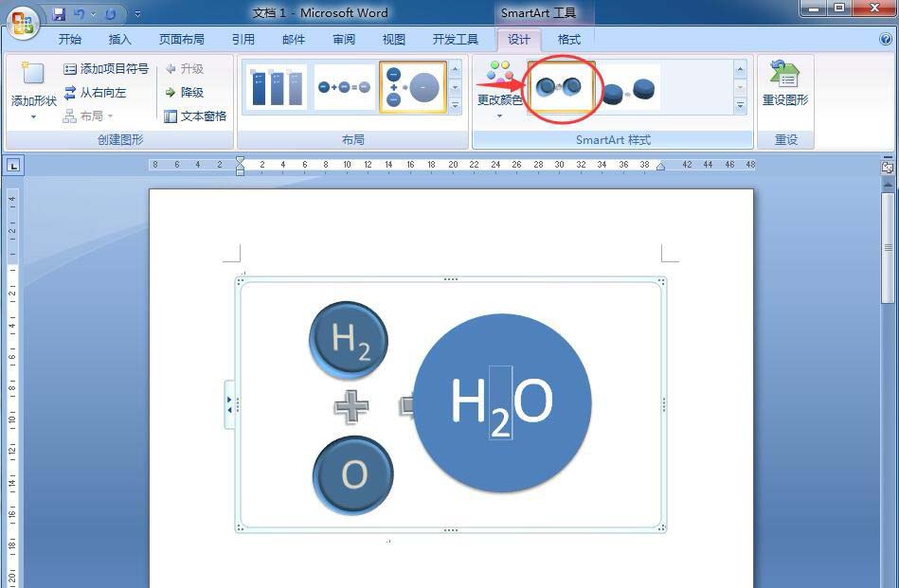Viewport: 899px width, 588px height.
Task: Switch to the 页面布局 tab
Action: 181,39
